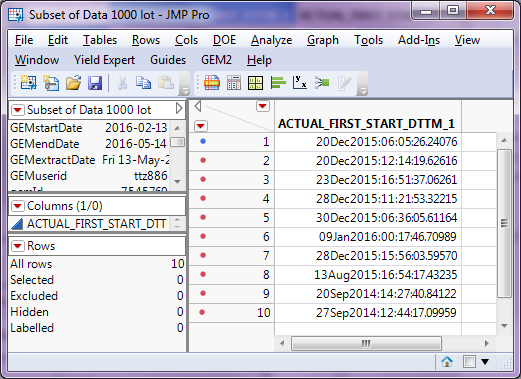Image resolution: width=521 pixels, height=379 pixels.
Task: Click the horizontal scrollbar thumb of the data grid
Action: click(x=366, y=343)
